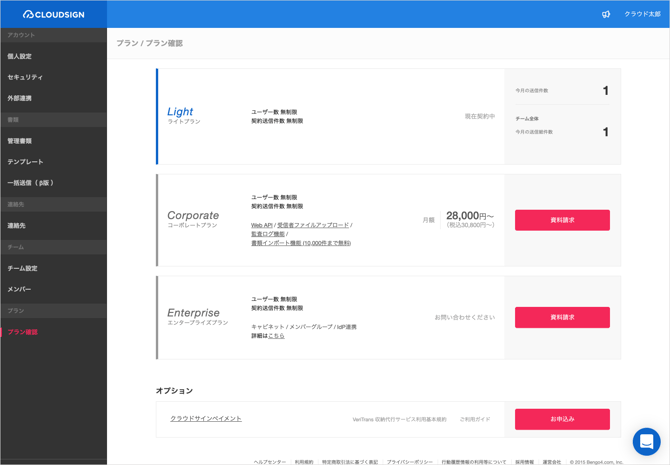
Task: Open the クラウド太郎 user menu
Action: pos(642,14)
